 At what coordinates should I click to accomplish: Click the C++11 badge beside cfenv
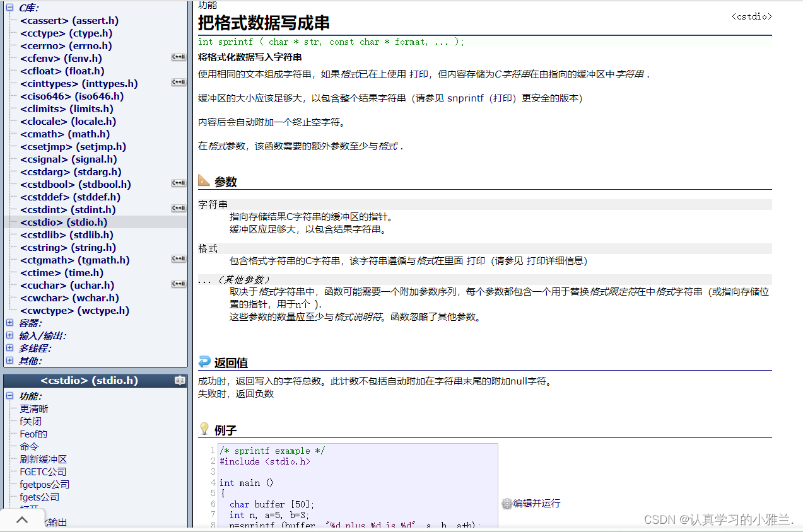click(x=179, y=57)
